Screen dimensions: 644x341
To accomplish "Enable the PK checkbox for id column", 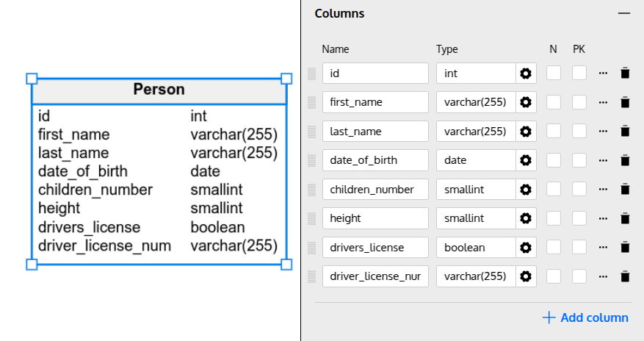I will 579,73.
